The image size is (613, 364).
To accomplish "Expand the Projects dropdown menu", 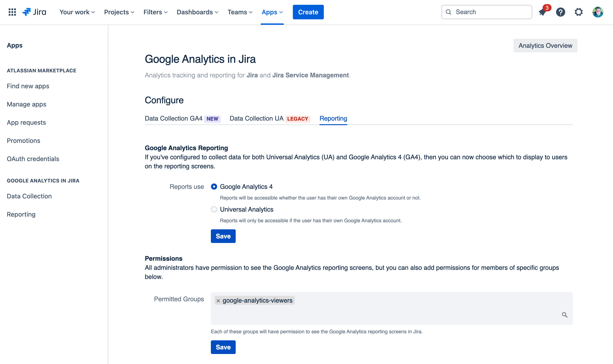I will click(119, 12).
